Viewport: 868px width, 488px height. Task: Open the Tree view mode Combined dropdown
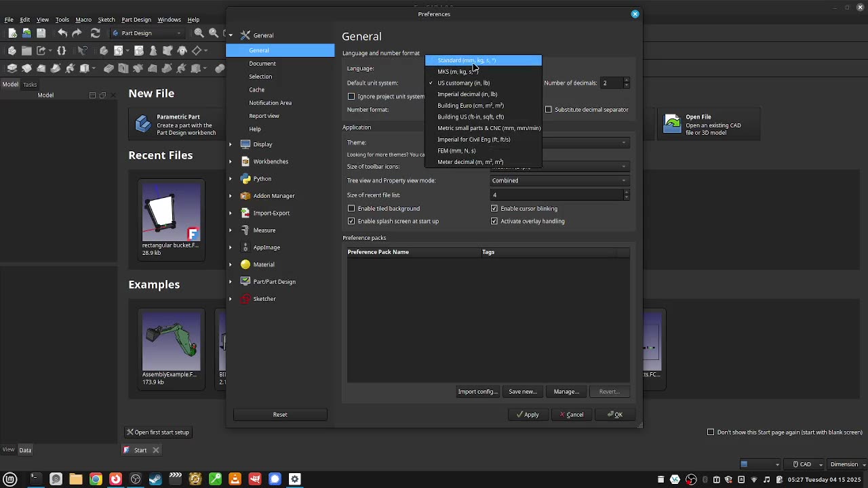coord(559,180)
